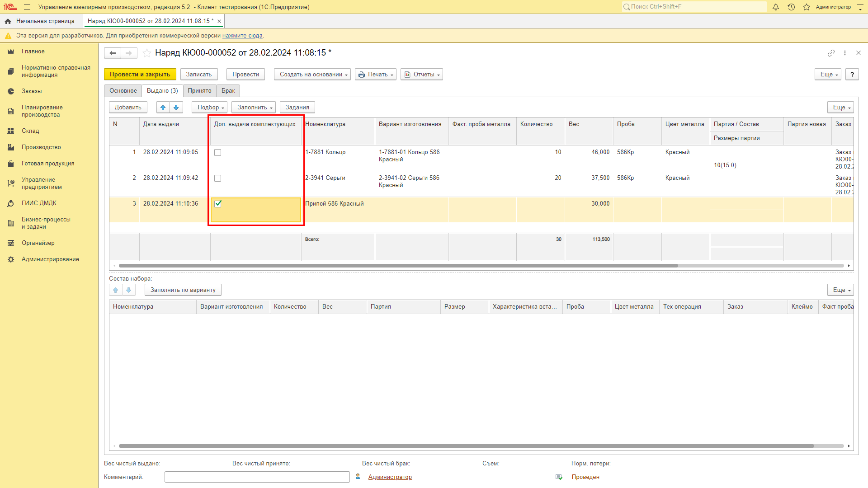Open Нормативно-справочная информация section
The width and height of the screenshot is (868, 488).
(56, 71)
